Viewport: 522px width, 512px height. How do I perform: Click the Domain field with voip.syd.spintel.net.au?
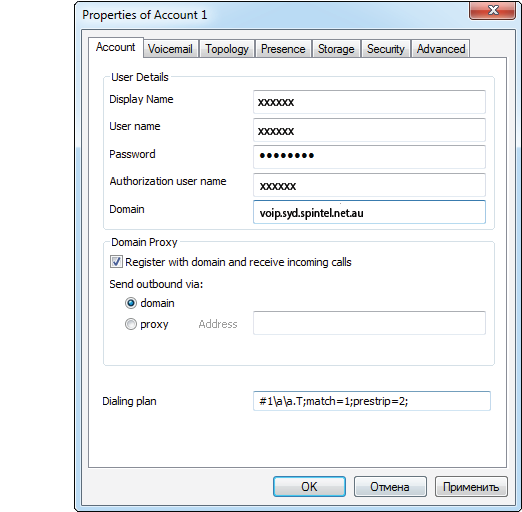click(369, 212)
